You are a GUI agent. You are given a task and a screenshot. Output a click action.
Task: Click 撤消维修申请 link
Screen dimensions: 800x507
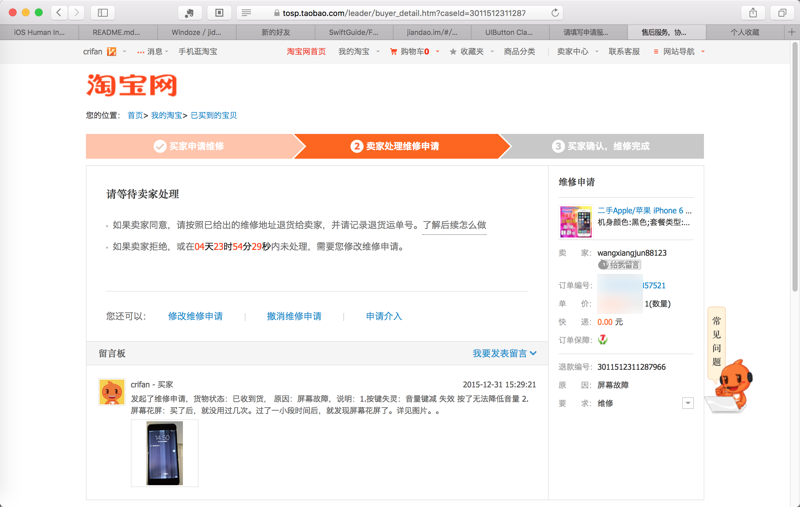tap(294, 316)
